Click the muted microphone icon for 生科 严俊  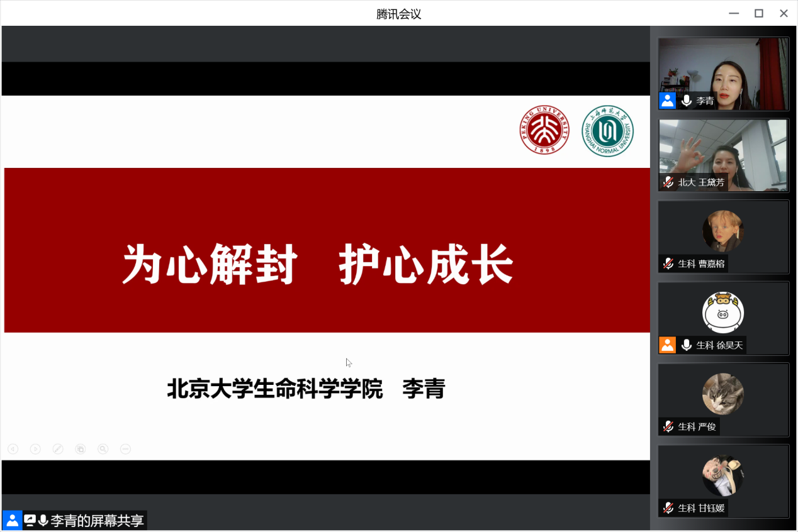pyautogui.click(x=668, y=427)
